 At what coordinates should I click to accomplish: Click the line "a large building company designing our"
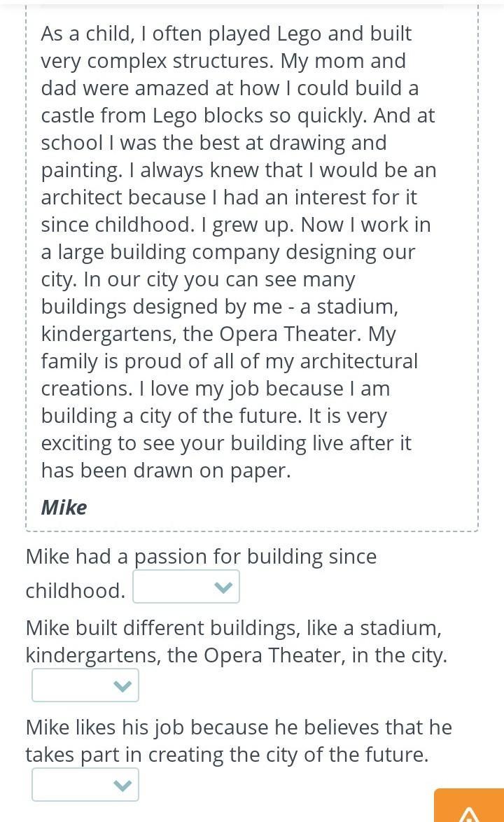pos(227,252)
